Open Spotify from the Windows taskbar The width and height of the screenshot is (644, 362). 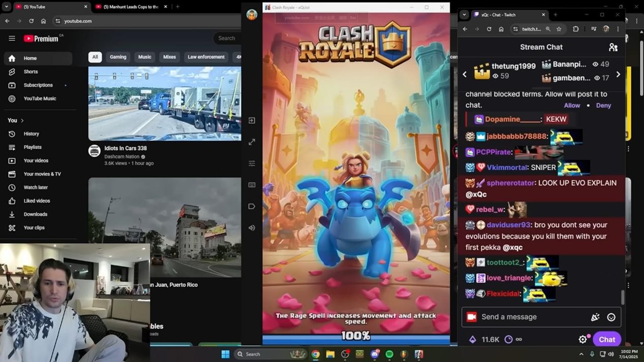(389, 354)
